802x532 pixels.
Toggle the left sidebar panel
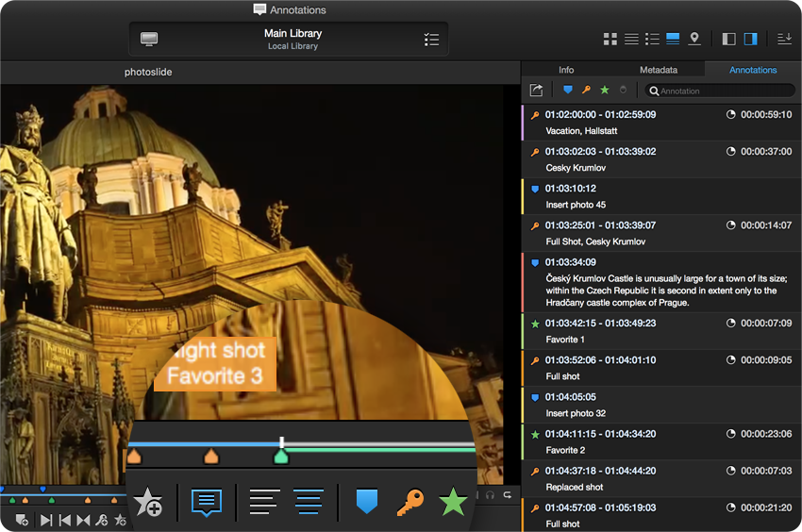click(x=728, y=39)
